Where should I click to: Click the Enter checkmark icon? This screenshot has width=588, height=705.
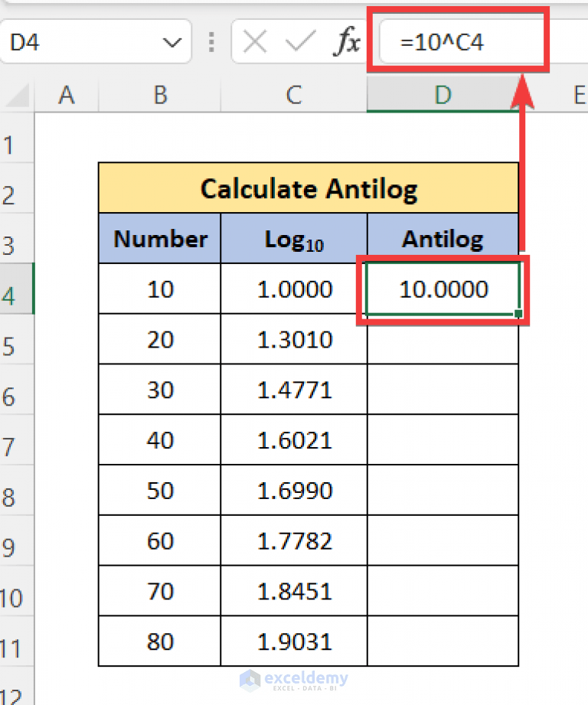[299, 42]
